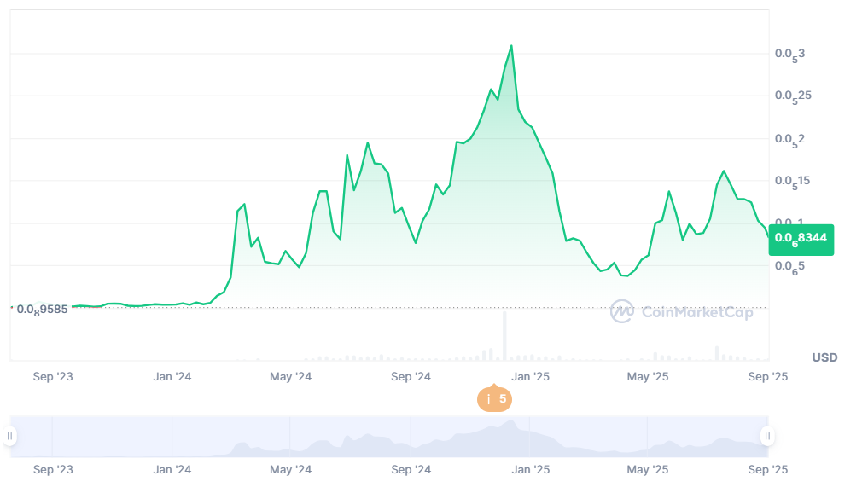Click the orange event marker badge showing 5
Viewport: 868px width, 487px height.
pos(494,398)
